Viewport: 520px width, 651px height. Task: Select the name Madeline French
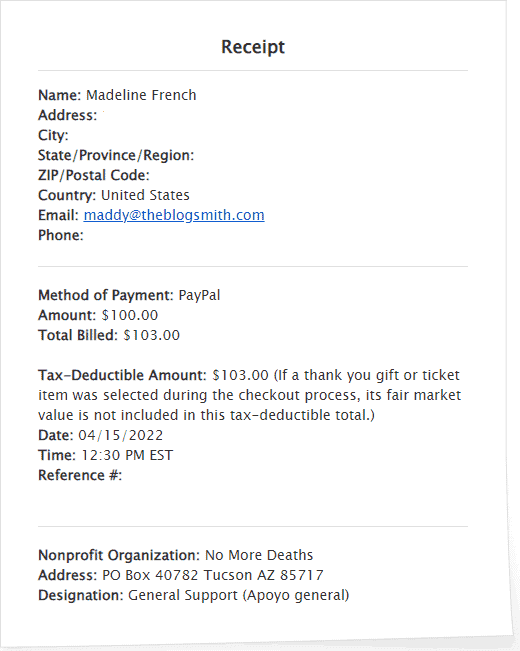tap(141, 95)
